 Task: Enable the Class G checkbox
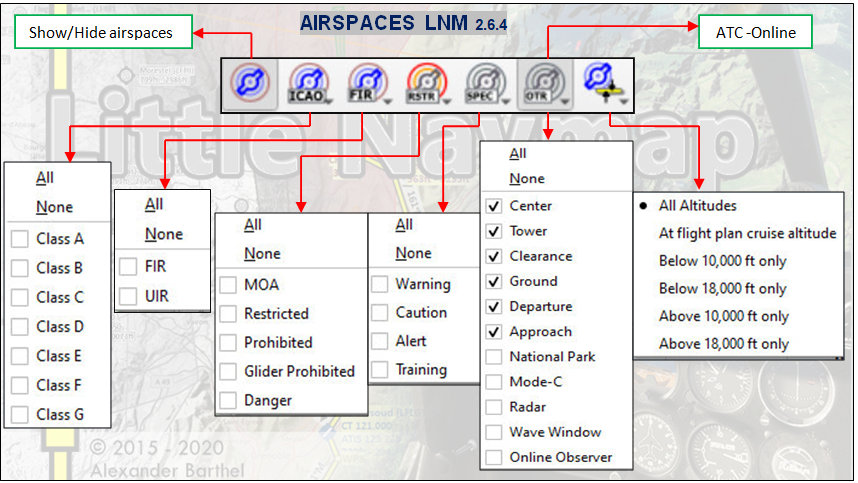pos(20,415)
